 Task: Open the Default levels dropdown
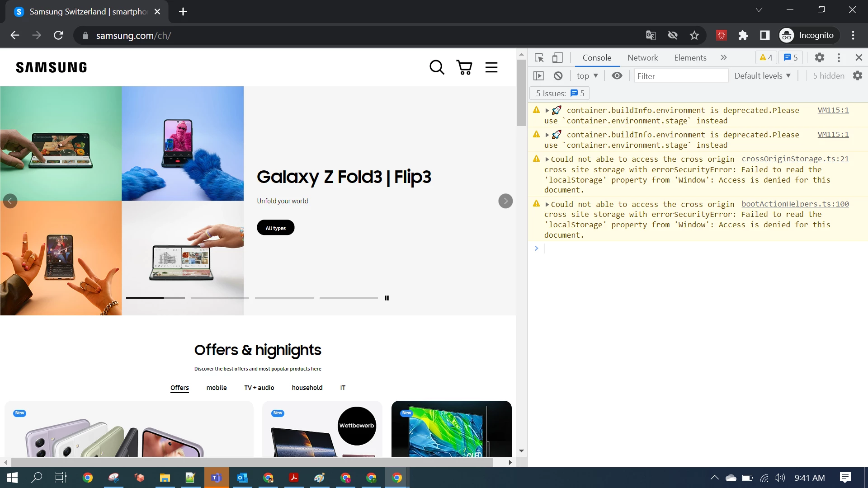click(762, 76)
